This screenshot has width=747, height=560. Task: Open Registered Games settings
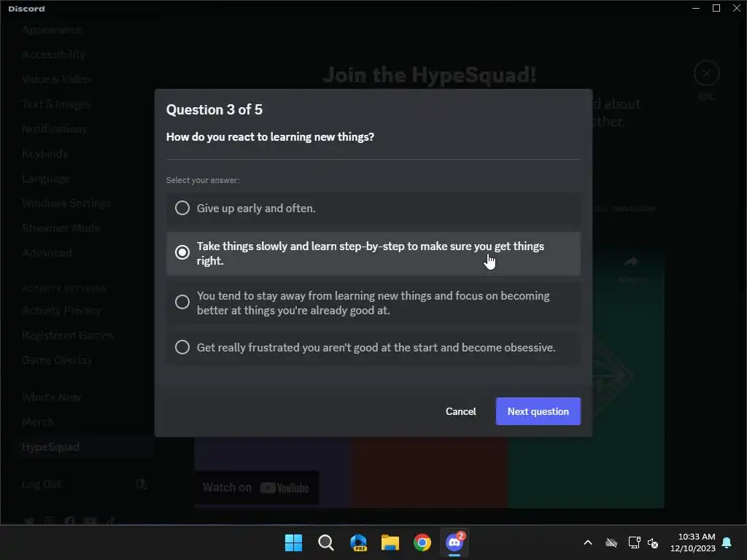tap(67, 335)
